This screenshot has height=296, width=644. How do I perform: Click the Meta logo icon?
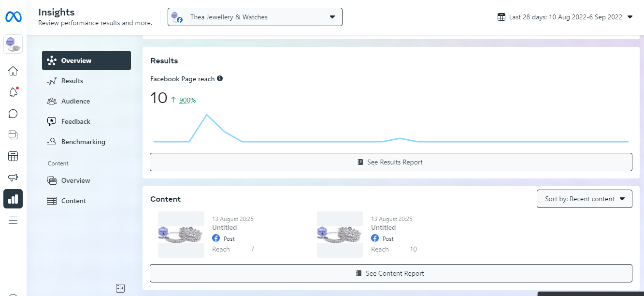(13, 17)
